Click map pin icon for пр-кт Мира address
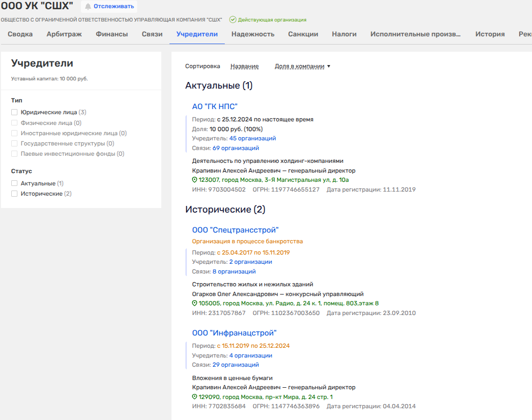This screenshot has width=532, height=420. pyautogui.click(x=195, y=397)
